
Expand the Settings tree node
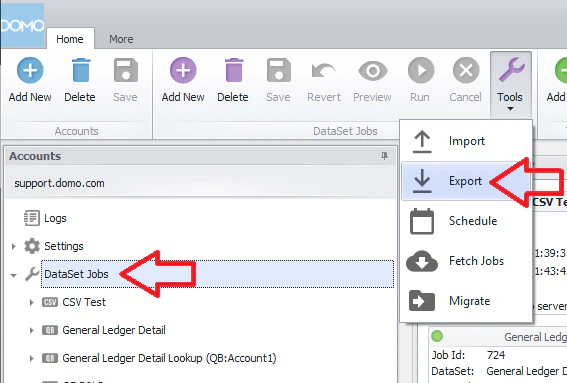(x=14, y=247)
